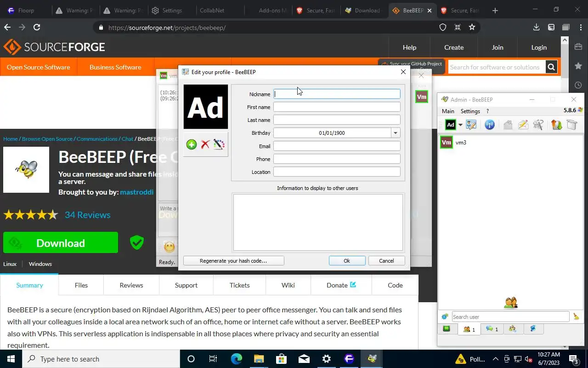Show hidden system tray icons chevron
Screen dimensions: 588x368
[x=495, y=359]
